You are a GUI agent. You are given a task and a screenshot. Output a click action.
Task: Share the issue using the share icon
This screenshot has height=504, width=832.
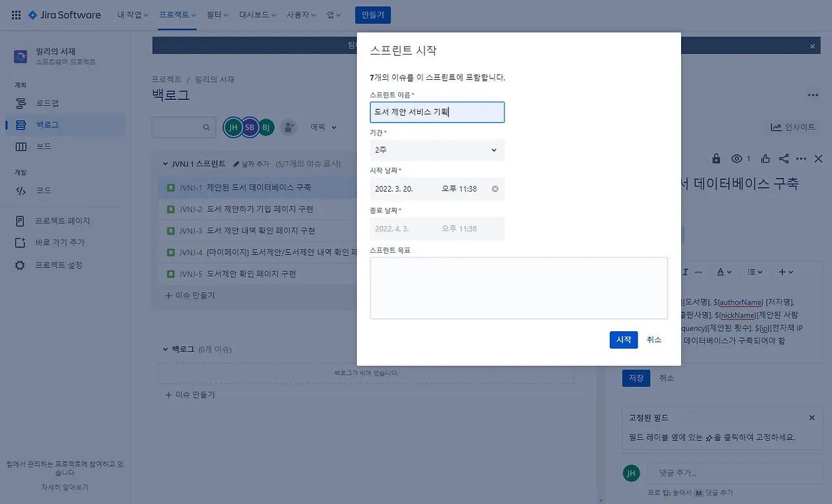click(783, 158)
